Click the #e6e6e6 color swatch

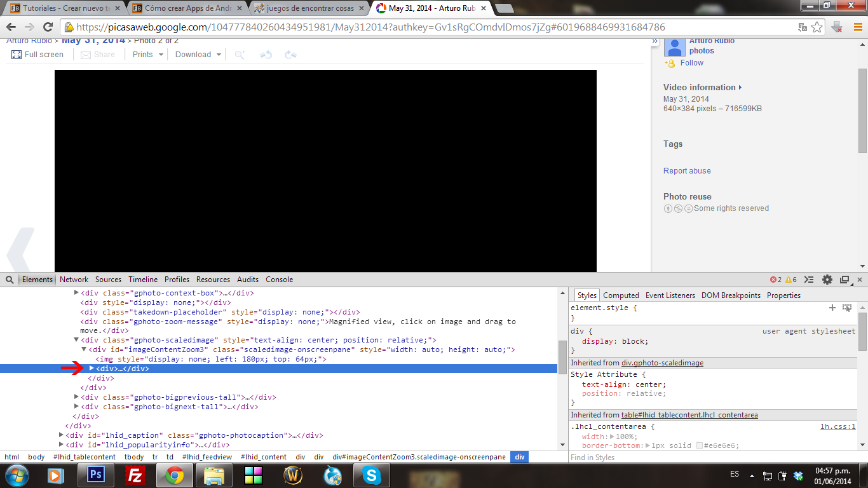pos(699,446)
